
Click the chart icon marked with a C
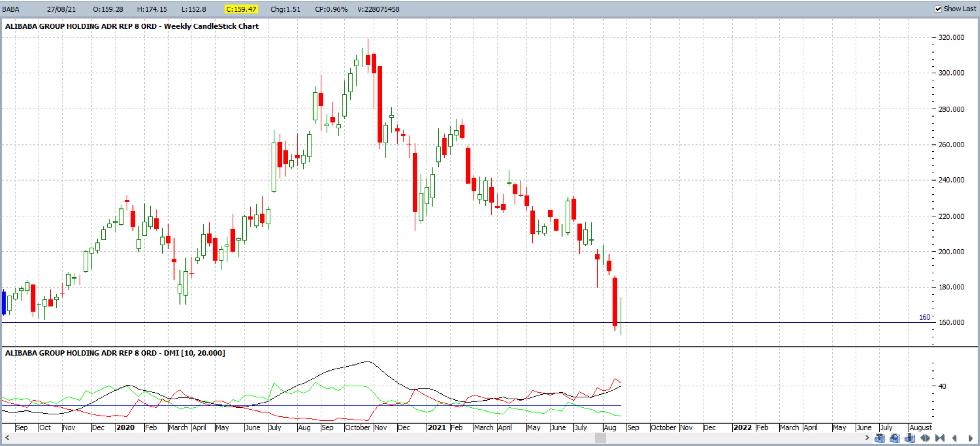pyautogui.click(x=895, y=438)
